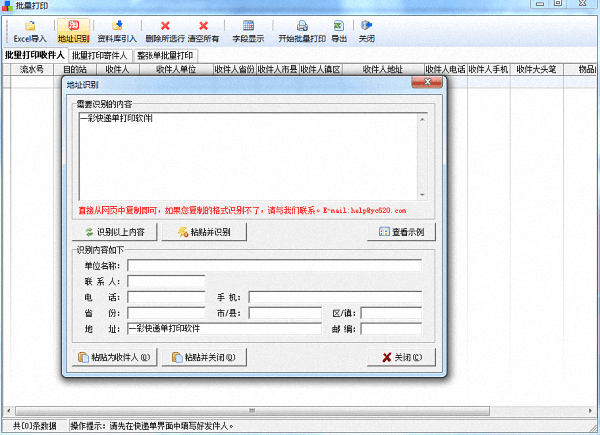This screenshot has width=600, height=435.
Task: Click the 删除所选行 toolbar icon
Action: 165,31
